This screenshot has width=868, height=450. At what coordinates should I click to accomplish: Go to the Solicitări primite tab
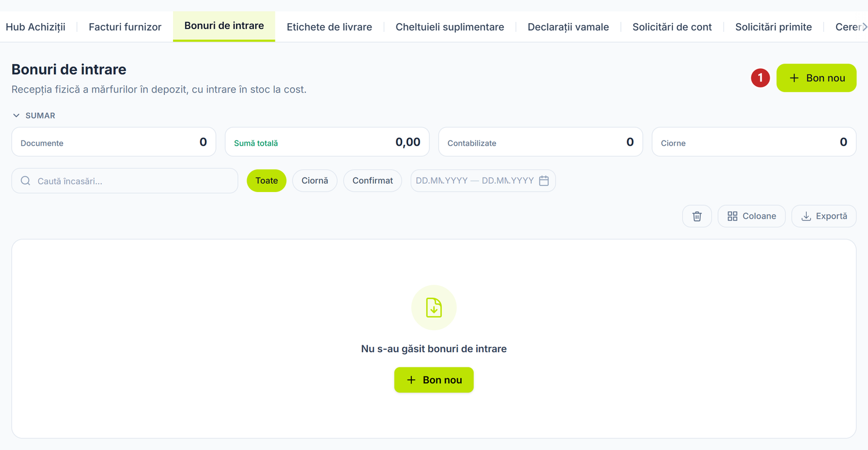pos(773,27)
